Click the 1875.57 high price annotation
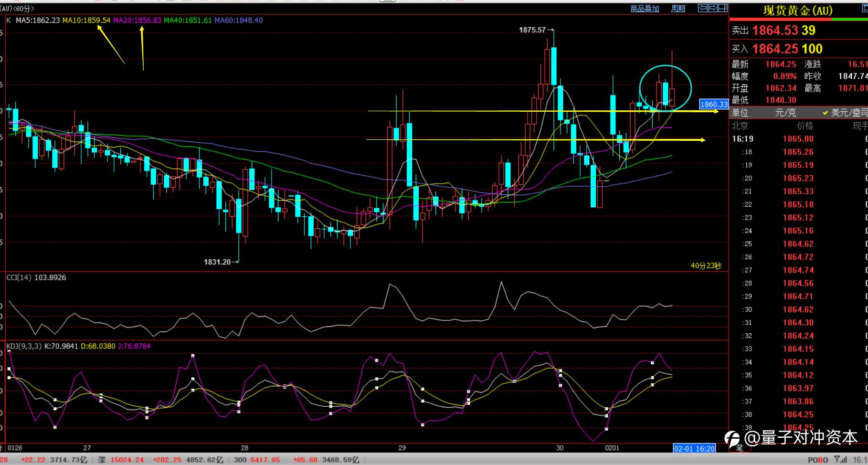 (x=532, y=30)
